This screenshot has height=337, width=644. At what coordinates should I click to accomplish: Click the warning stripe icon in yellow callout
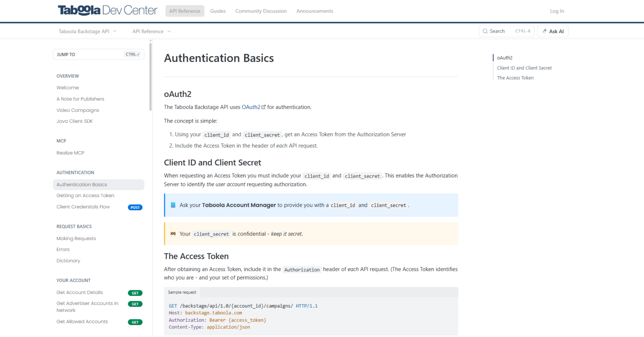pyautogui.click(x=173, y=234)
